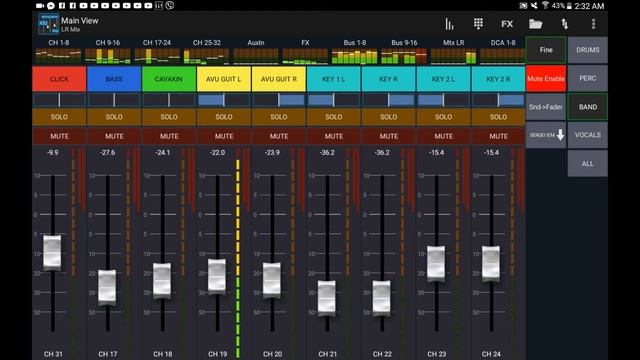Open the green CAVAKIN channel strip

coord(169,79)
